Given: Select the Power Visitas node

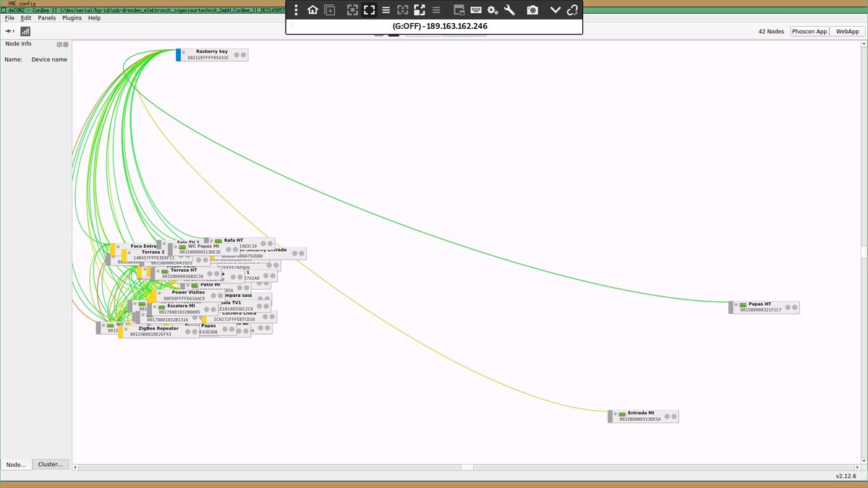Looking at the screenshot, I should [x=188, y=296].
